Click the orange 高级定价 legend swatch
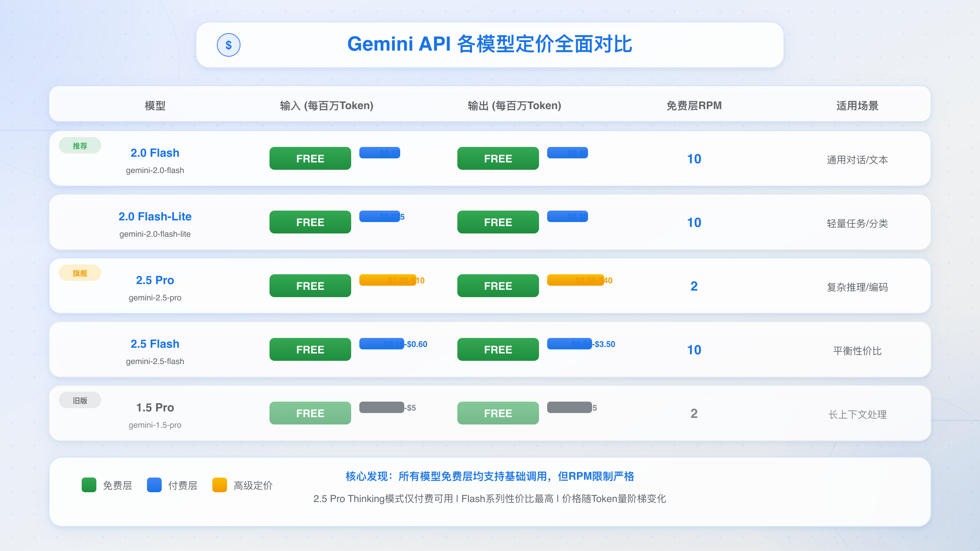This screenshot has width=980, height=551. (220, 485)
